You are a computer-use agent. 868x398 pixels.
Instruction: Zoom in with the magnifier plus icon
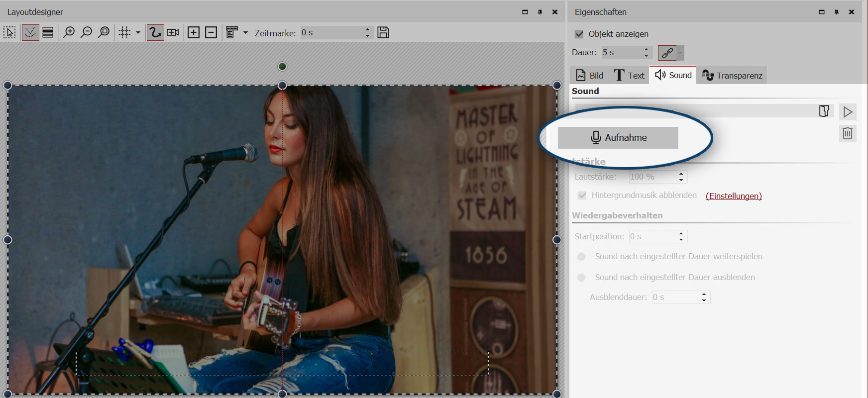pos(69,33)
